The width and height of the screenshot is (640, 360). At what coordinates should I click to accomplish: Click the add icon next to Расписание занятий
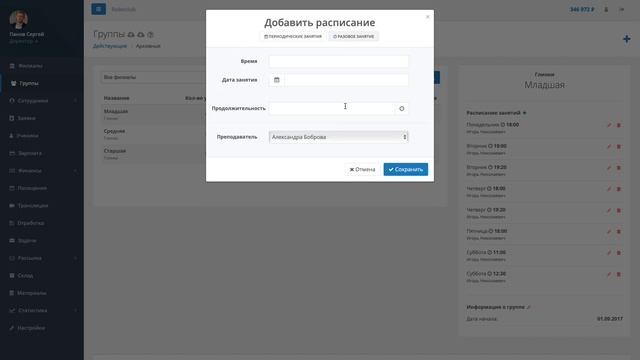(524, 113)
